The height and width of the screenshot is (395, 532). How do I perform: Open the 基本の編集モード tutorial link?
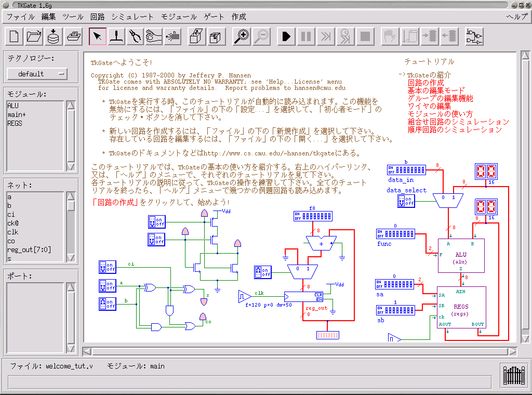pyautogui.click(x=436, y=90)
